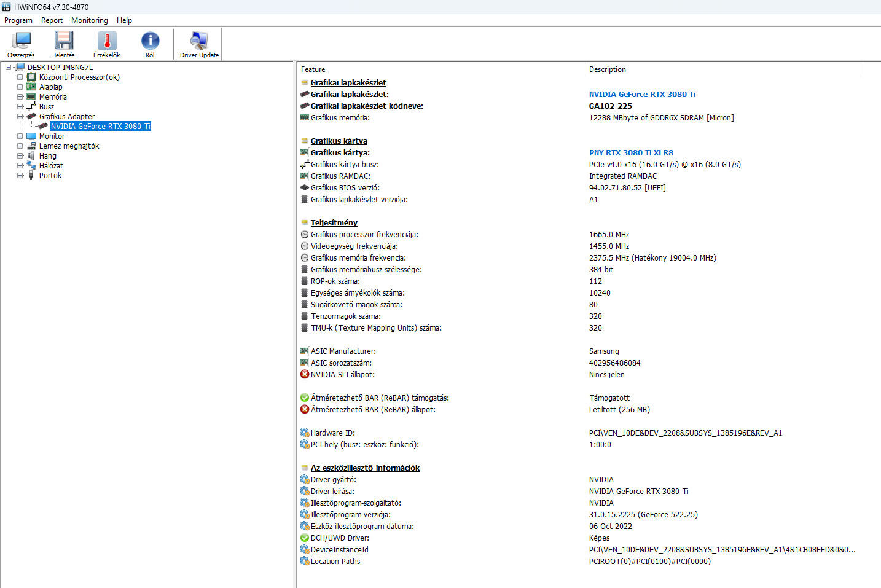Click the Központi Processzor(ok) chip icon
Viewport: 881px width, 588px height.
tap(31, 77)
